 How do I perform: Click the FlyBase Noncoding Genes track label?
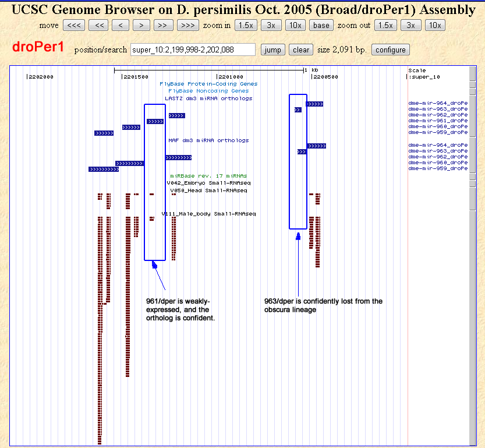click(208, 91)
